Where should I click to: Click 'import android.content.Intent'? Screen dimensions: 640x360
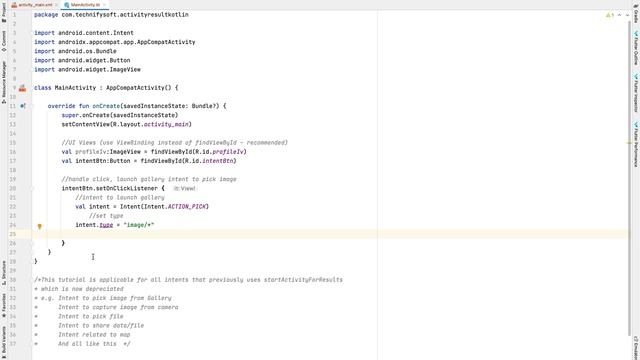[84, 33]
